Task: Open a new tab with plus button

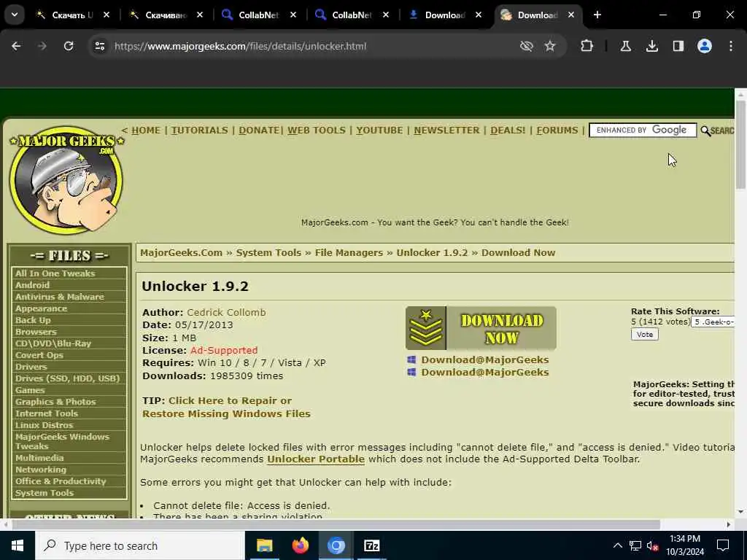Action: coord(597,15)
